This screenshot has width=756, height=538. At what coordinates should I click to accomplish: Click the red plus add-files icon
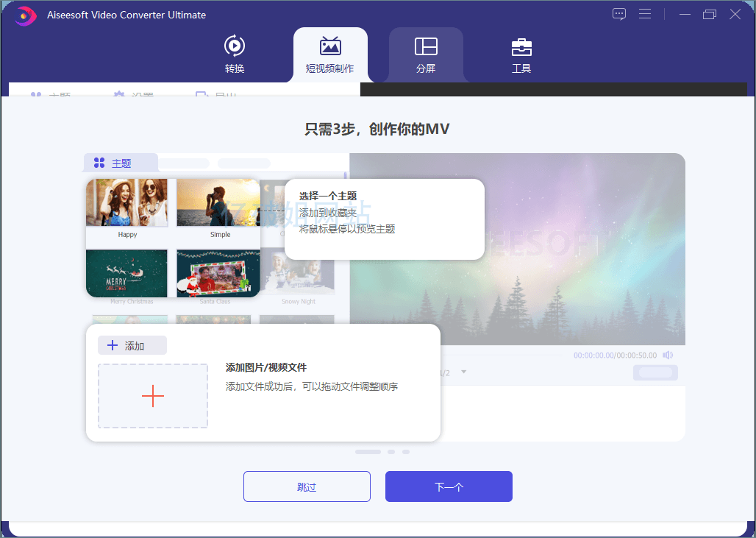click(153, 395)
